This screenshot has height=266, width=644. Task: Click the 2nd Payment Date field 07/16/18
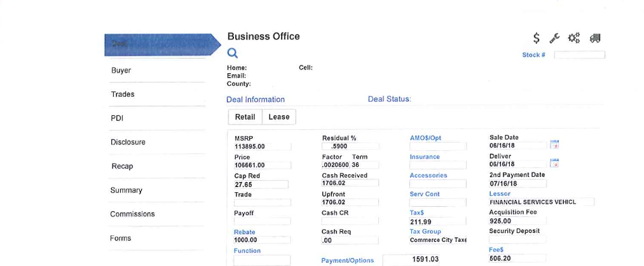(x=517, y=183)
